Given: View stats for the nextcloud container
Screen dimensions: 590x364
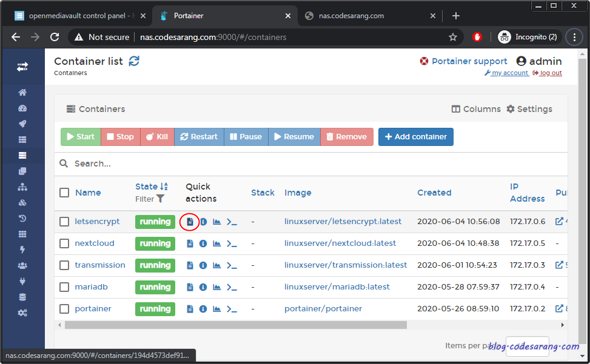Looking at the screenshot, I should point(216,243).
